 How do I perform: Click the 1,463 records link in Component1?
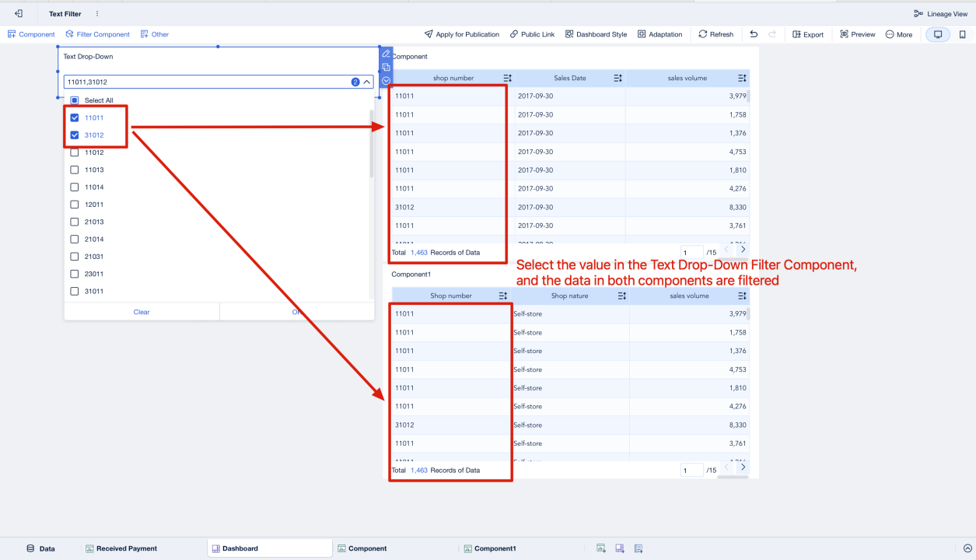[419, 471]
